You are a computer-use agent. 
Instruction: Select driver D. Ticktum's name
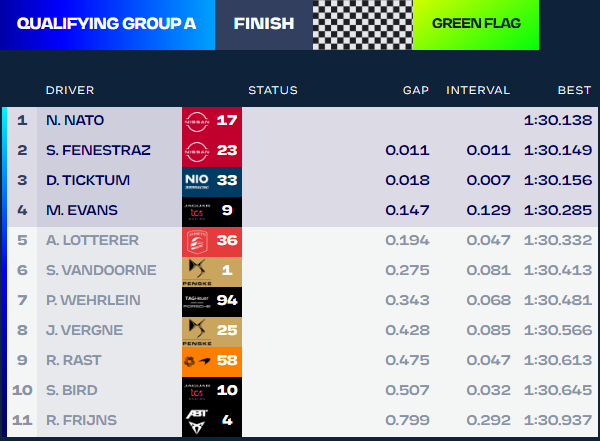(88, 181)
